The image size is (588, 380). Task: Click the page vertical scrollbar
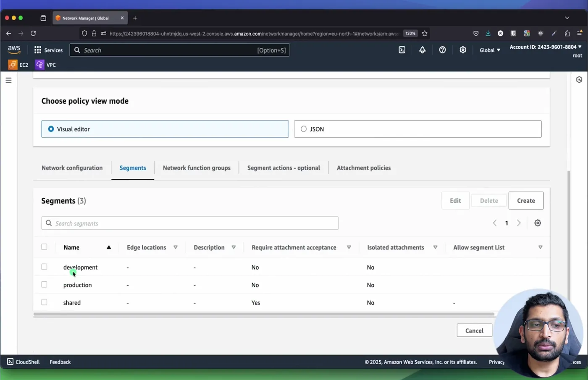(x=569, y=235)
